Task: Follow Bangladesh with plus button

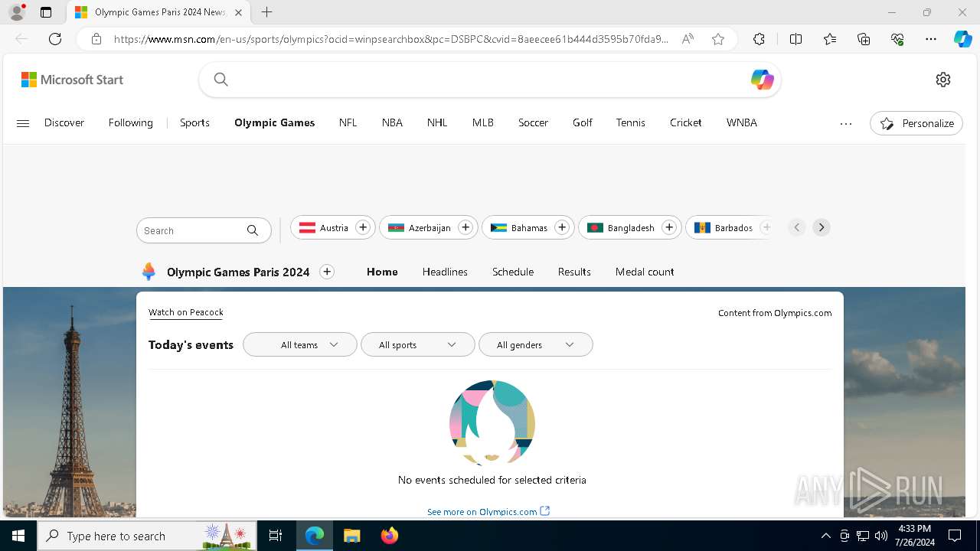Action: point(669,227)
